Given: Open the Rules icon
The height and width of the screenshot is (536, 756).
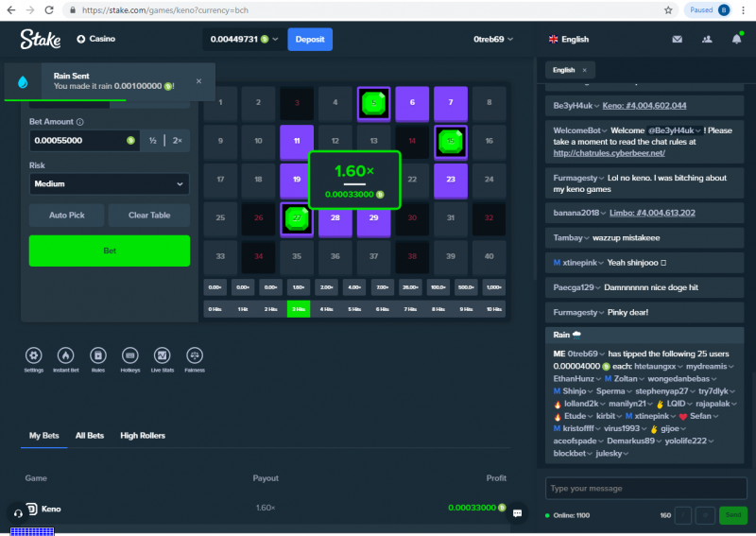Looking at the screenshot, I should pyautogui.click(x=98, y=356).
